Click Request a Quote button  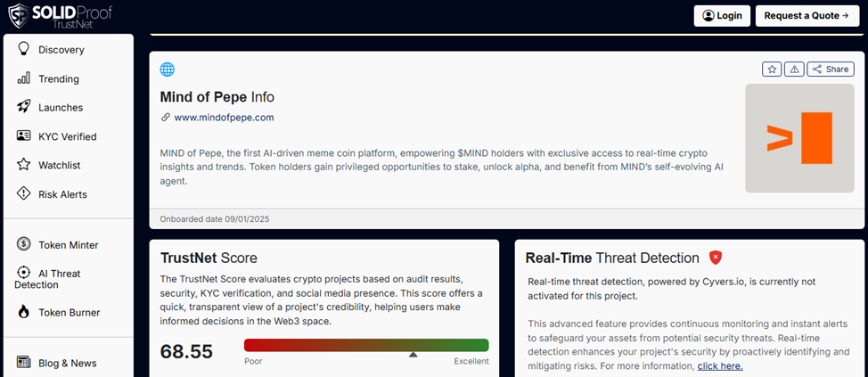click(x=807, y=15)
